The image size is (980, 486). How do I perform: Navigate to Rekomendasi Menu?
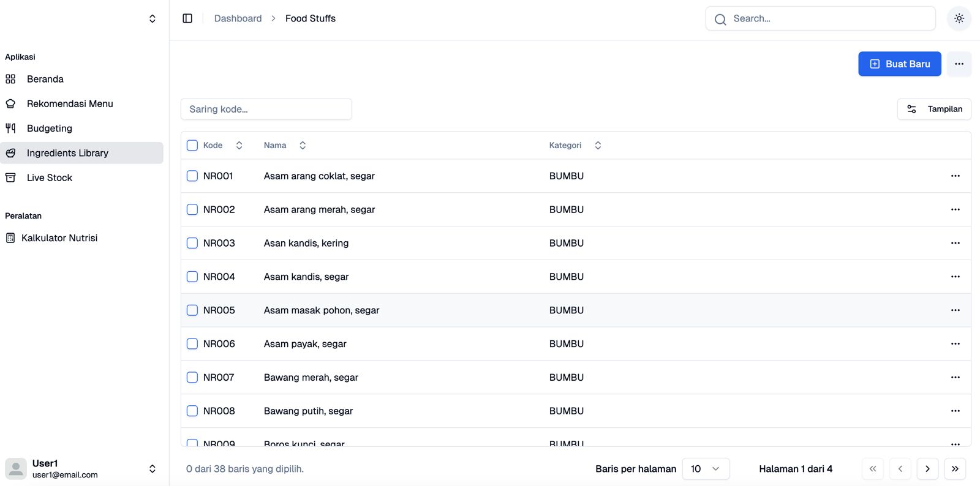coord(70,104)
